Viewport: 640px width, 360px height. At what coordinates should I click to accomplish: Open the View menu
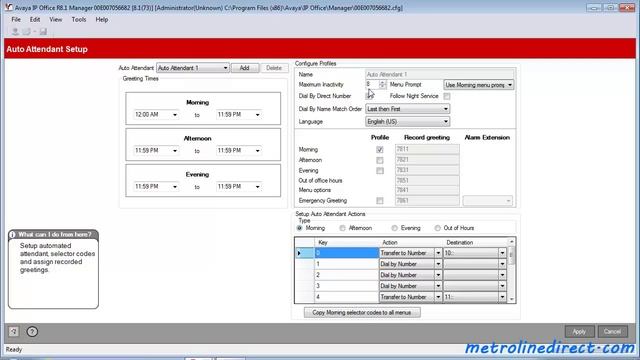pyautogui.click(x=56, y=19)
